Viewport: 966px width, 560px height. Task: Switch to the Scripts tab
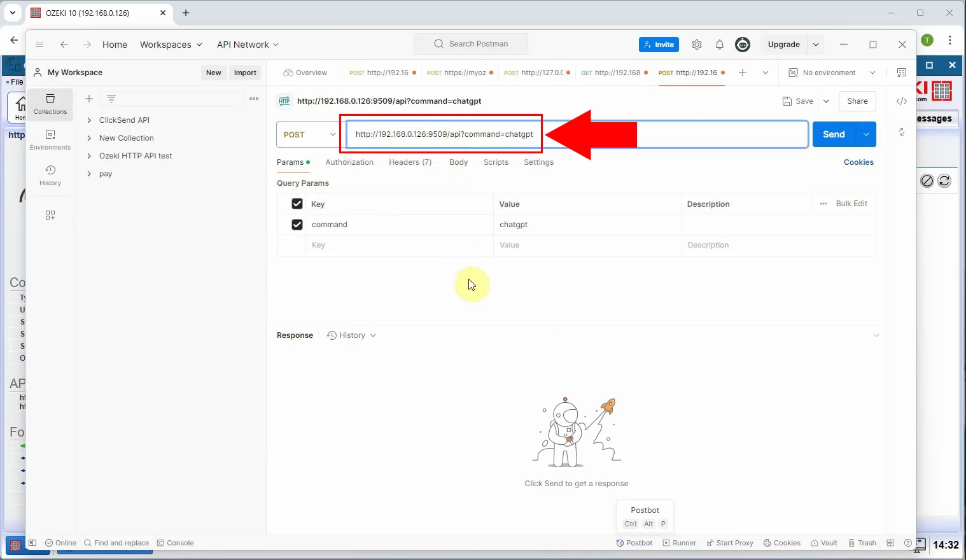point(496,162)
